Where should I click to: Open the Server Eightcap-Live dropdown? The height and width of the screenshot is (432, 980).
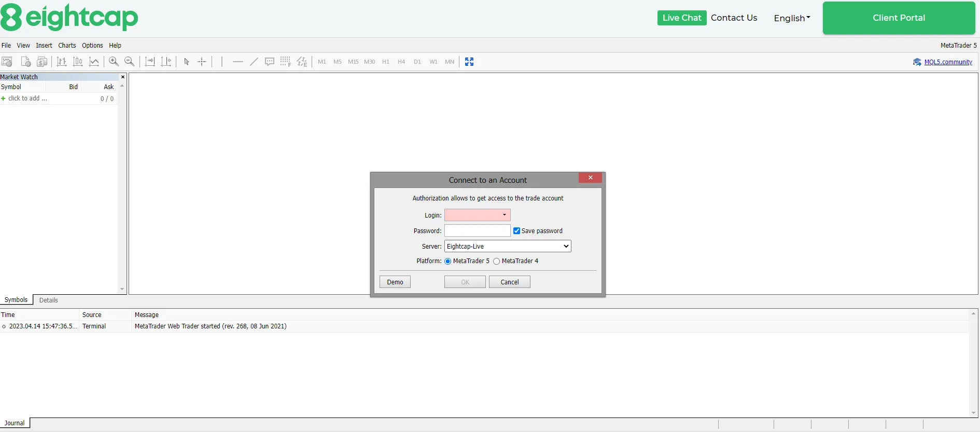pos(508,247)
